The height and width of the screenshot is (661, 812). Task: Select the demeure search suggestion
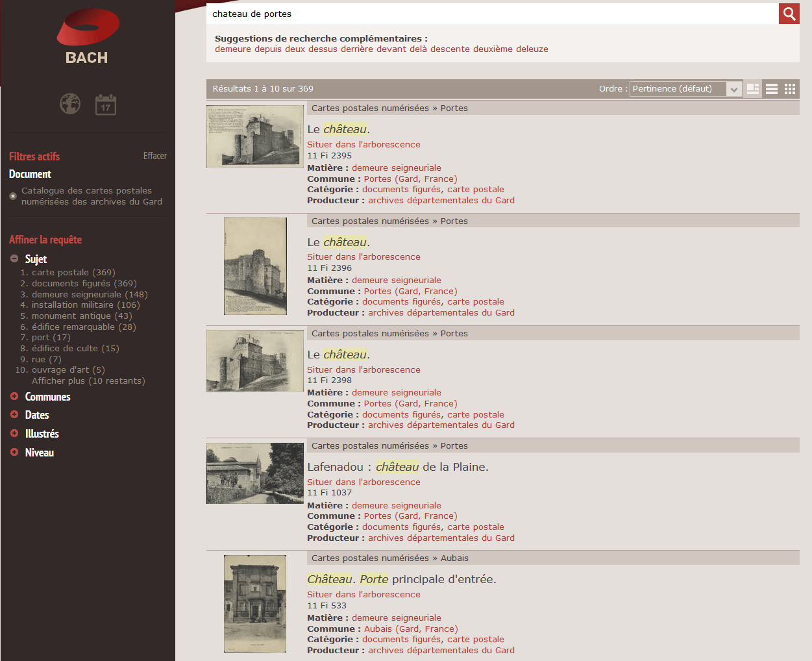pyautogui.click(x=232, y=49)
